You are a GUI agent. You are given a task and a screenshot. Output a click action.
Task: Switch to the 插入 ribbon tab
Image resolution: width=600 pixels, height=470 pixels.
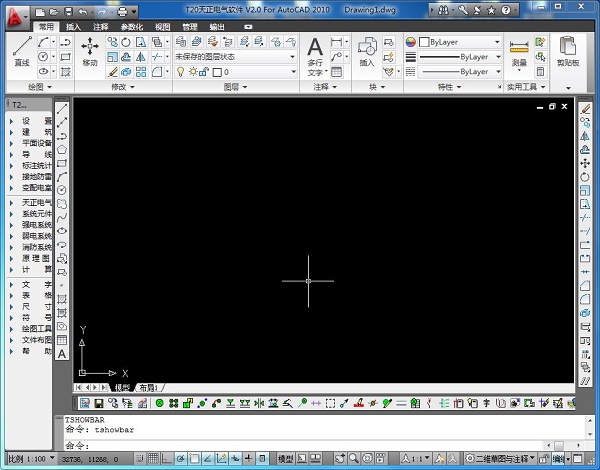pyautogui.click(x=73, y=27)
